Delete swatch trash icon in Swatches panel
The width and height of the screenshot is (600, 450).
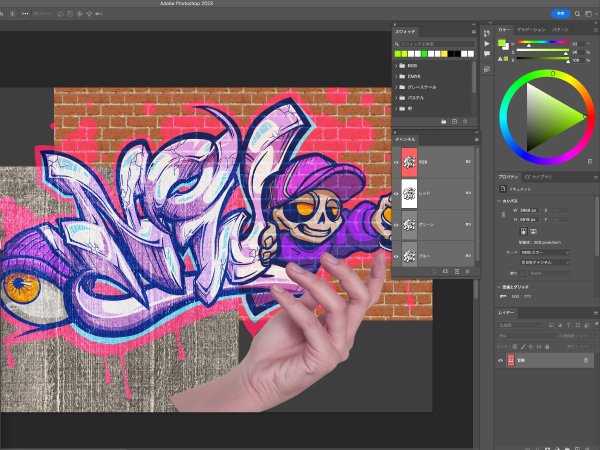pyautogui.click(x=465, y=121)
